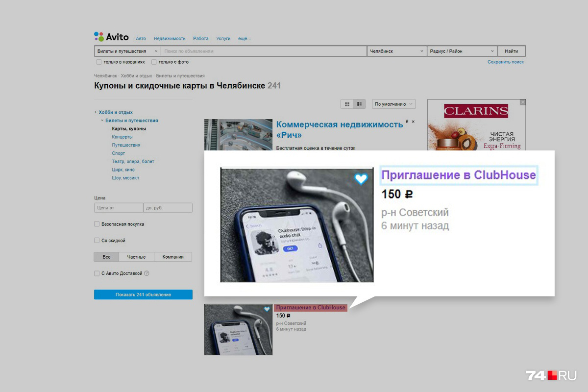Click 'Хобби и отдых' breadcrumb

[x=136, y=76]
